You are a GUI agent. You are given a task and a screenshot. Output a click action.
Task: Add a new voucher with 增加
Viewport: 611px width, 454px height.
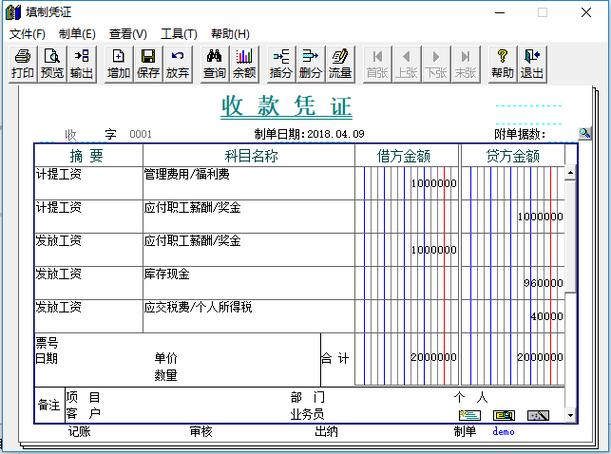[118, 64]
